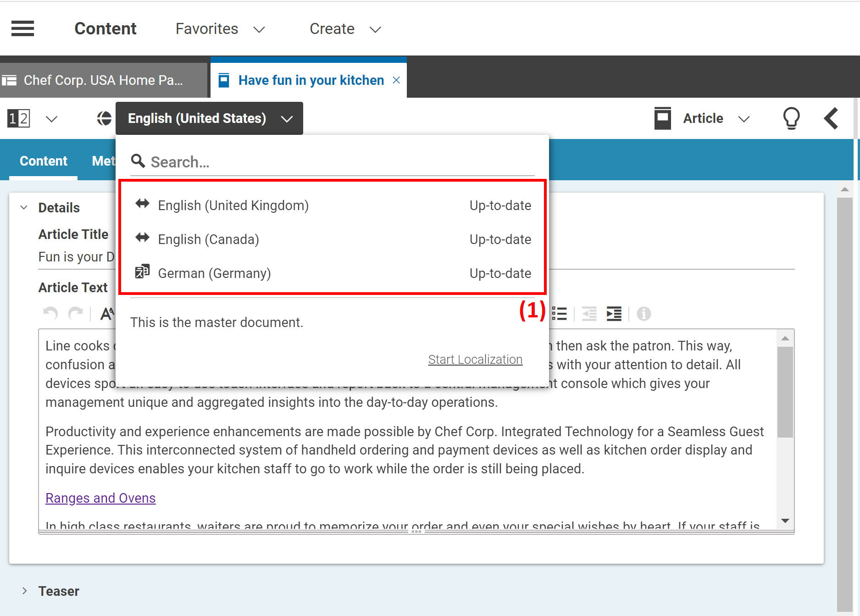Select English (United Kingdom) locale

click(x=333, y=205)
